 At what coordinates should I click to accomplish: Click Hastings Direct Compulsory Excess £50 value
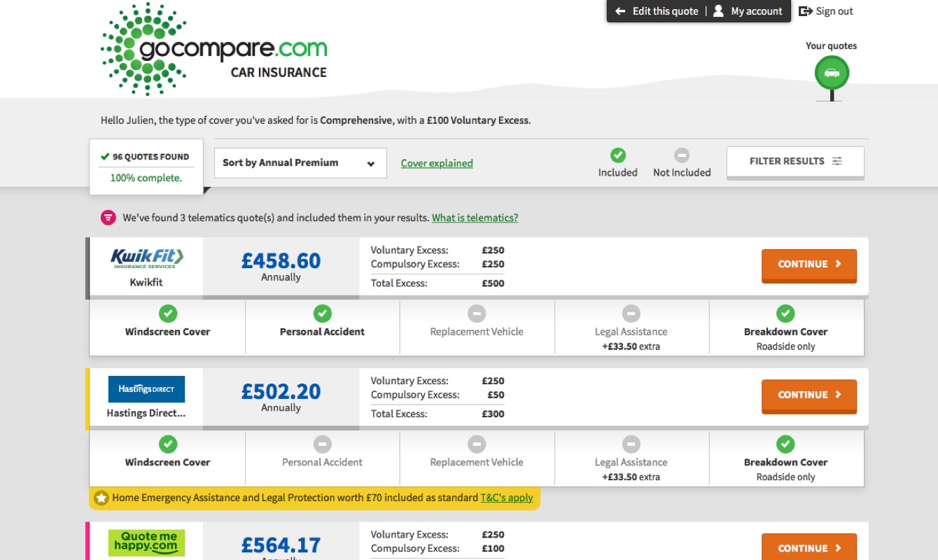(x=496, y=395)
